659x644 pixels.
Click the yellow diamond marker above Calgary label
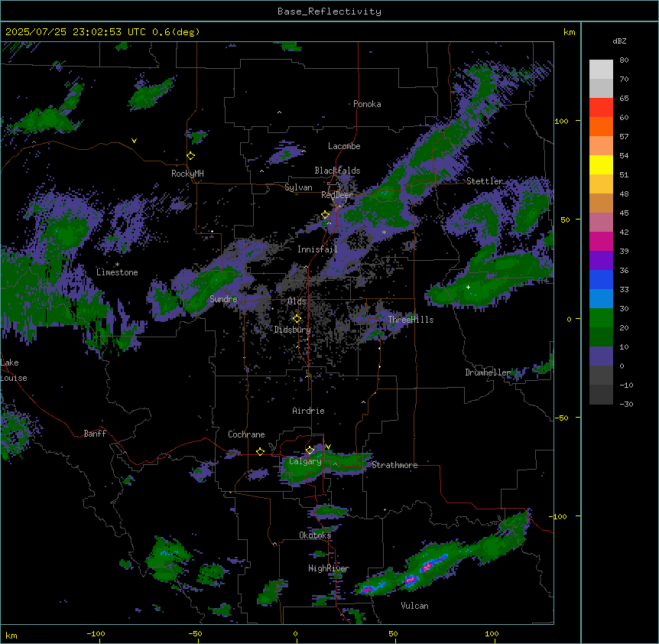point(310,450)
